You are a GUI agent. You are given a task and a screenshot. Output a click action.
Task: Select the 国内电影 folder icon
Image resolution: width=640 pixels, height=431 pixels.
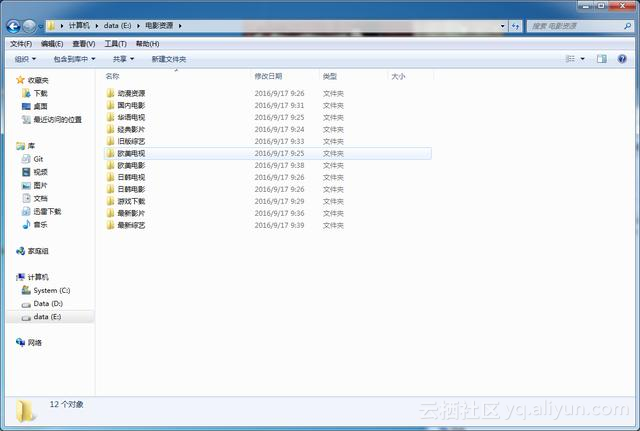[x=110, y=105]
